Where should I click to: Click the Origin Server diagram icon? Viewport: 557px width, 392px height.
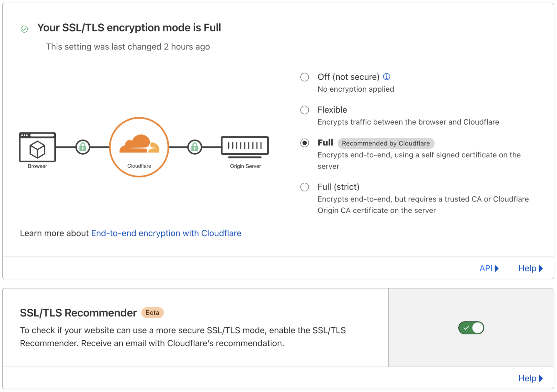click(245, 146)
